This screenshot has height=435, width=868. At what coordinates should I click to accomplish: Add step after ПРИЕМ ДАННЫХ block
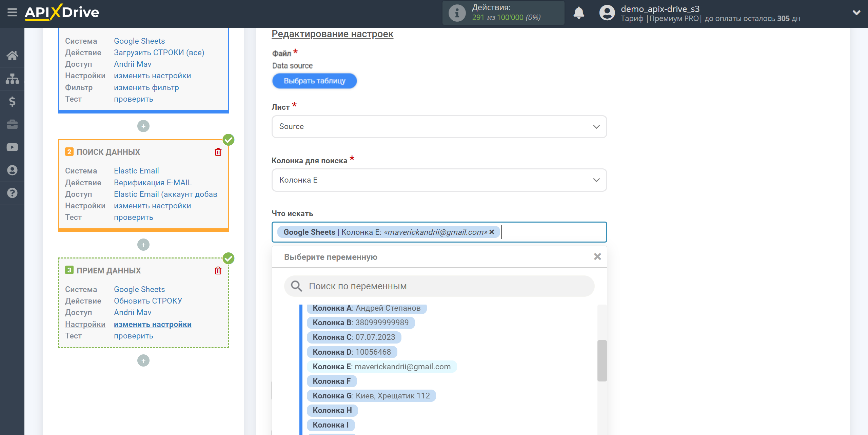(143, 361)
